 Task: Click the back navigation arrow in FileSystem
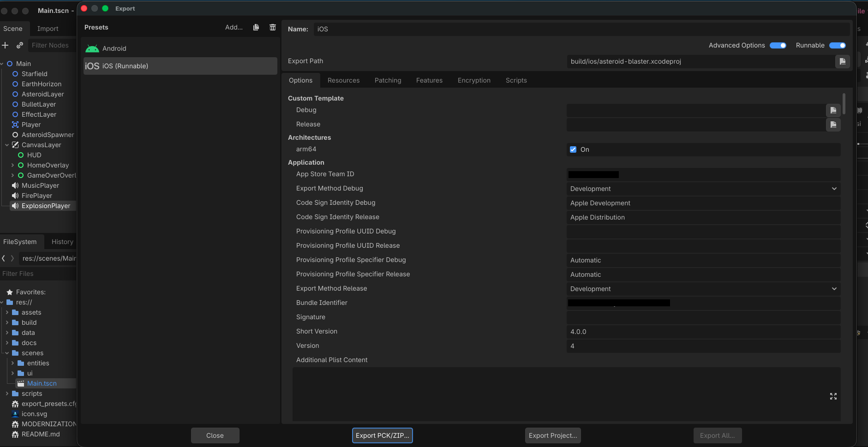4,258
